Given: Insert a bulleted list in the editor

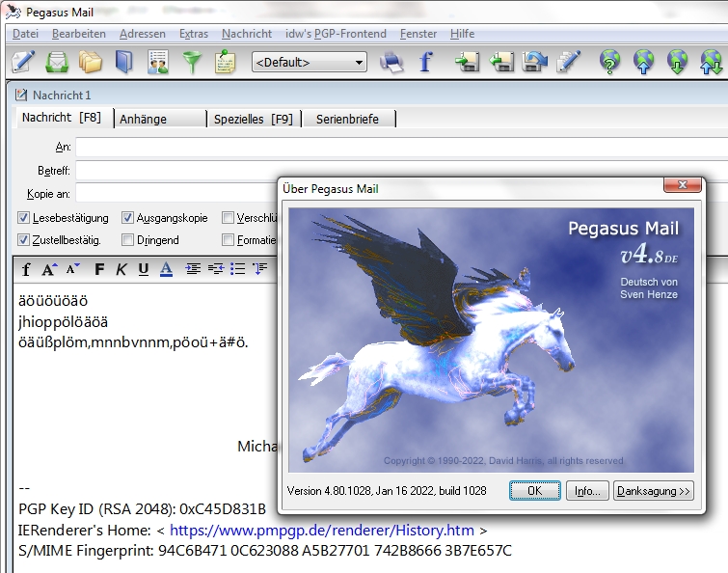Looking at the screenshot, I should point(237,269).
